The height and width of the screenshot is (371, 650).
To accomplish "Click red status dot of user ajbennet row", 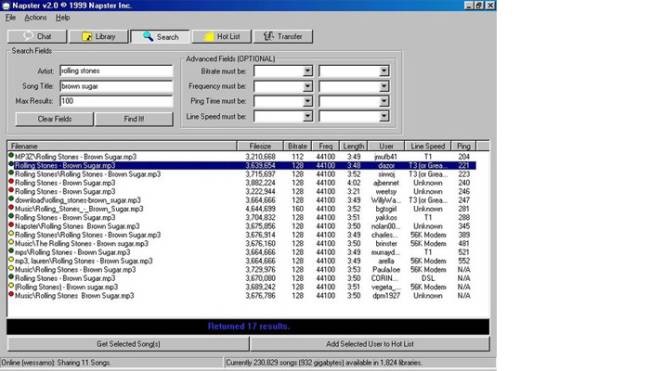I will pos(11,182).
